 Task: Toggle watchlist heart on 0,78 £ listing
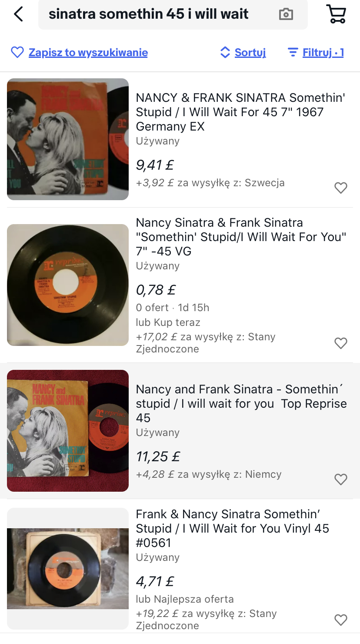tap(341, 343)
